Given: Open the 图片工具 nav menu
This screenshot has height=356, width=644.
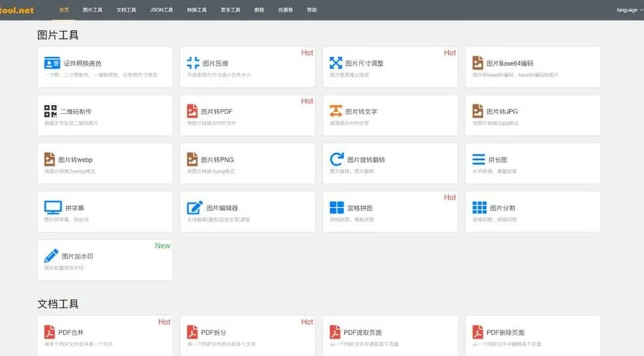Looking at the screenshot, I should 93,10.
